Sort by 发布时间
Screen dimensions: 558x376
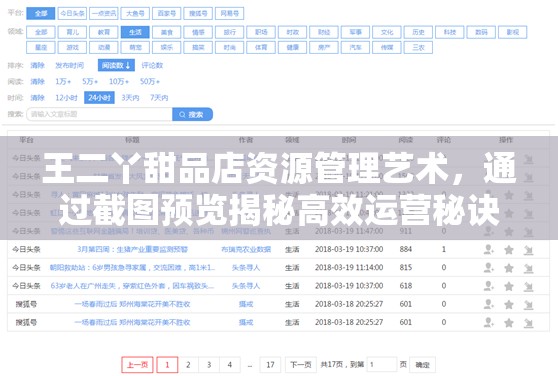tap(70, 65)
